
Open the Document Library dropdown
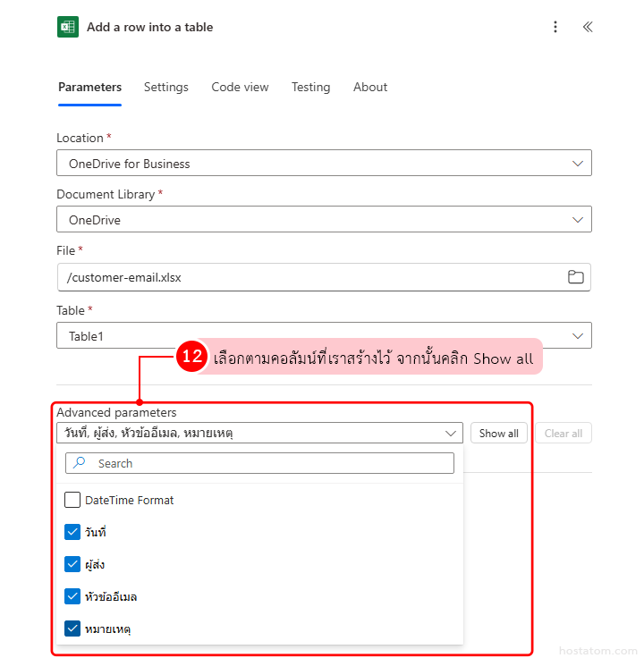(577, 220)
